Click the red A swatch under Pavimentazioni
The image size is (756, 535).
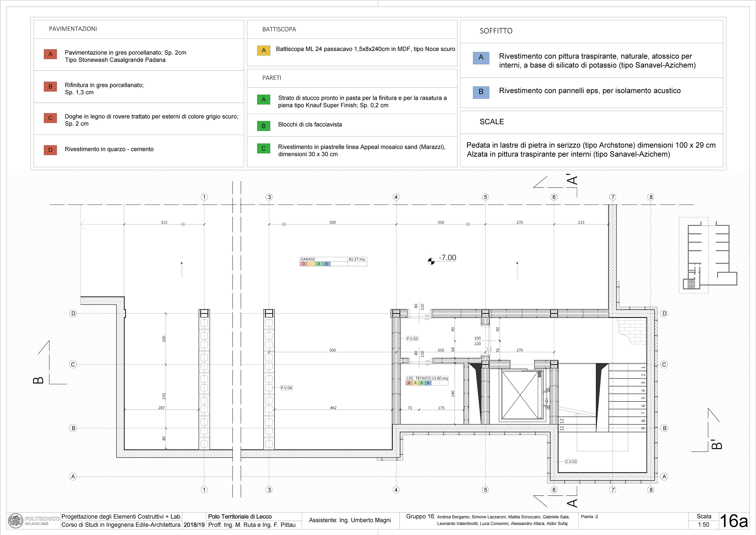click(x=50, y=54)
